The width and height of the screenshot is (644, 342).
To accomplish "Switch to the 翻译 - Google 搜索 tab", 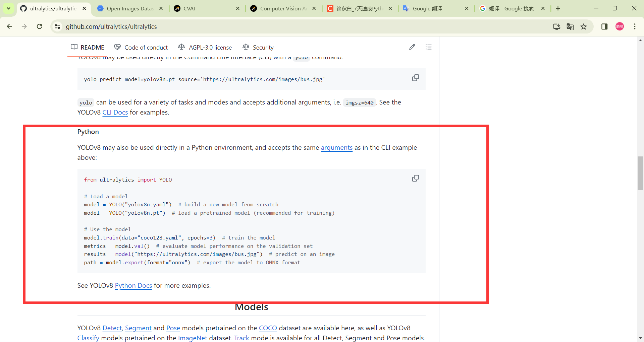I will [x=513, y=8].
